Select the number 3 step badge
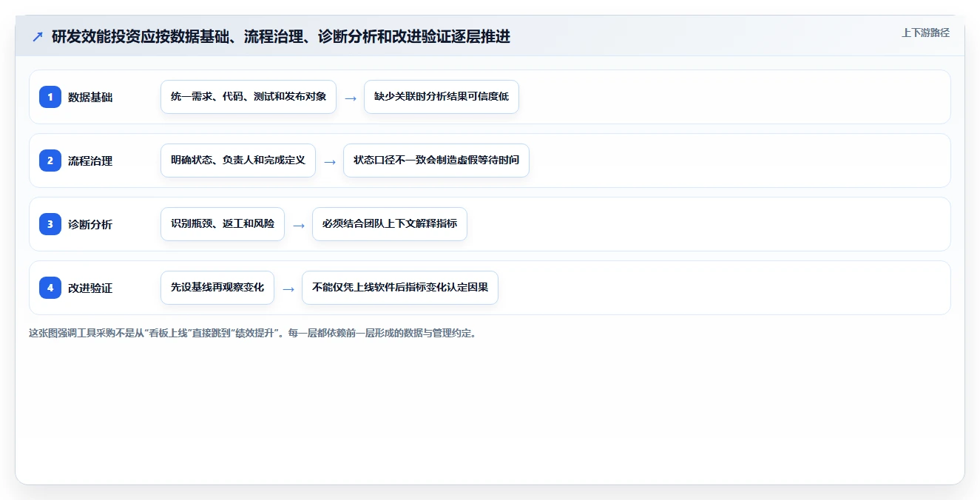 (x=50, y=224)
